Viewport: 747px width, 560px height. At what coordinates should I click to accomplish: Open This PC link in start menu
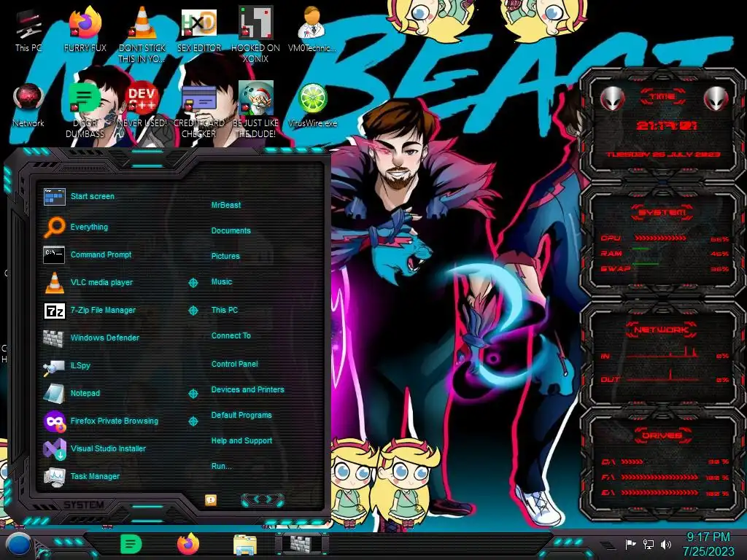pos(225,309)
